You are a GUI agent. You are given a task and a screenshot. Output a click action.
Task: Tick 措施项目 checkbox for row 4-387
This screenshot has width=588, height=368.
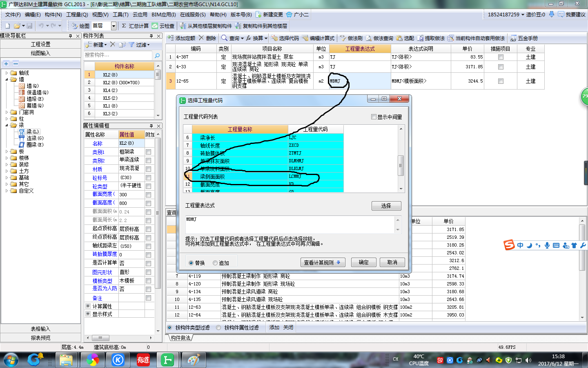(x=501, y=57)
